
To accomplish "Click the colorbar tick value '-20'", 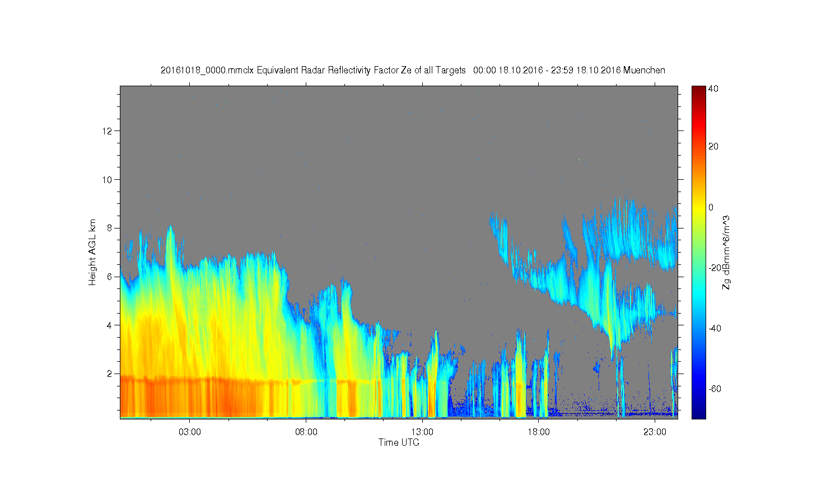I will 715,268.
